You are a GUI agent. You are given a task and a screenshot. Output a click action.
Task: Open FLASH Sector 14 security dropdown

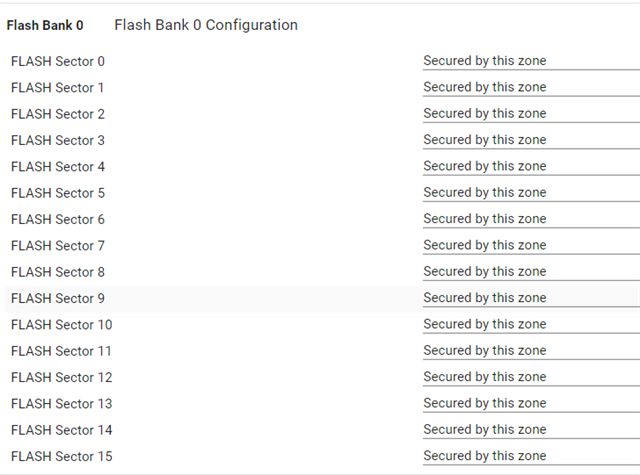530,430
